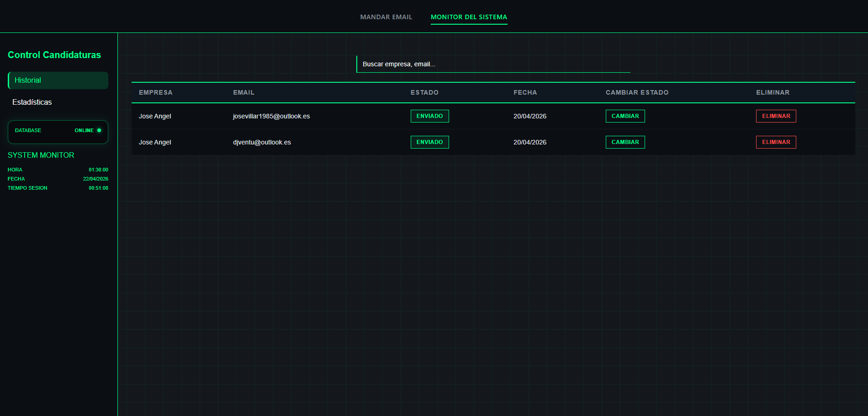Image resolution: width=868 pixels, height=416 pixels.
Task: Click the Buscar empresa search field
Action: click(x=493, y=64)
